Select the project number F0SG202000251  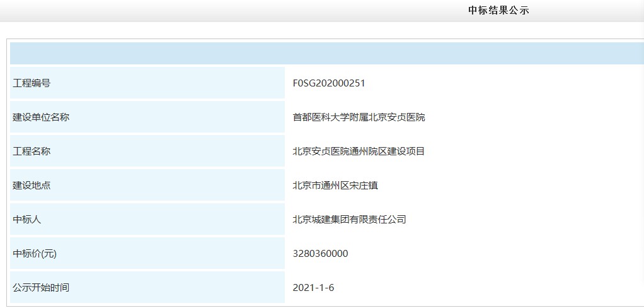tap(328, 83)
